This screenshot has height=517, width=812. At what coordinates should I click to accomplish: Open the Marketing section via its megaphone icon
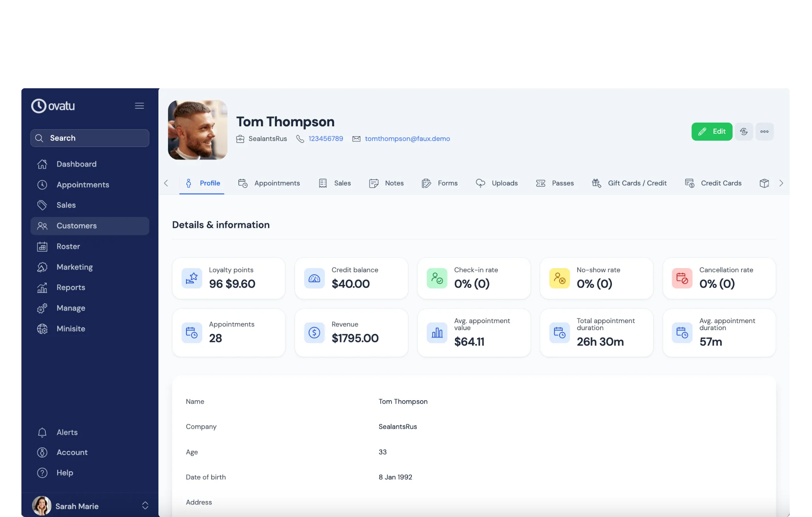click(42, 267)
